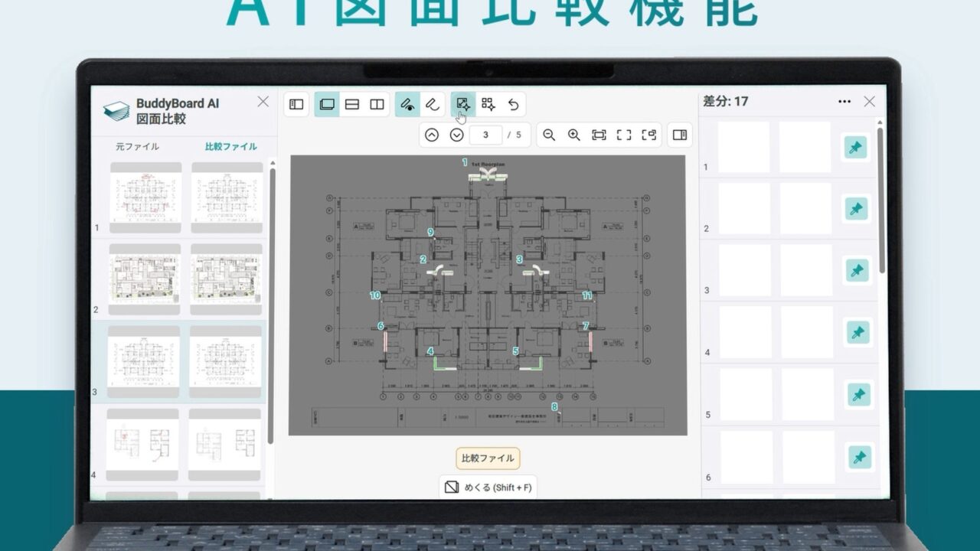Switch to the 元ファイル tab

click(x=138, y=146)
